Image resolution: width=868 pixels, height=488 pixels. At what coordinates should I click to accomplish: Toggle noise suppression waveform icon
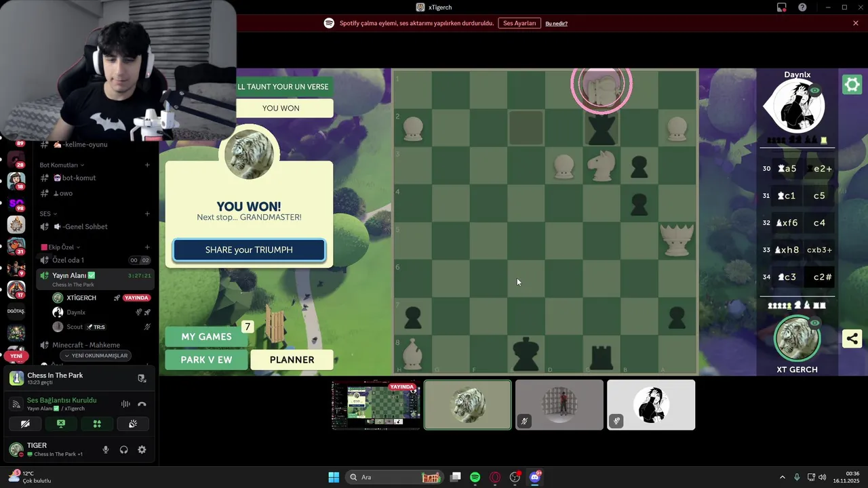[125, 404]
